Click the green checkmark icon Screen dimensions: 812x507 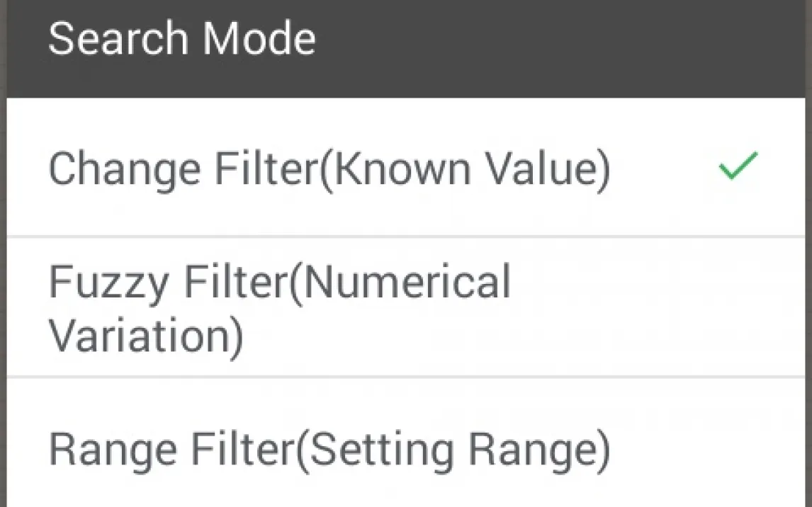tap(738, 166)
